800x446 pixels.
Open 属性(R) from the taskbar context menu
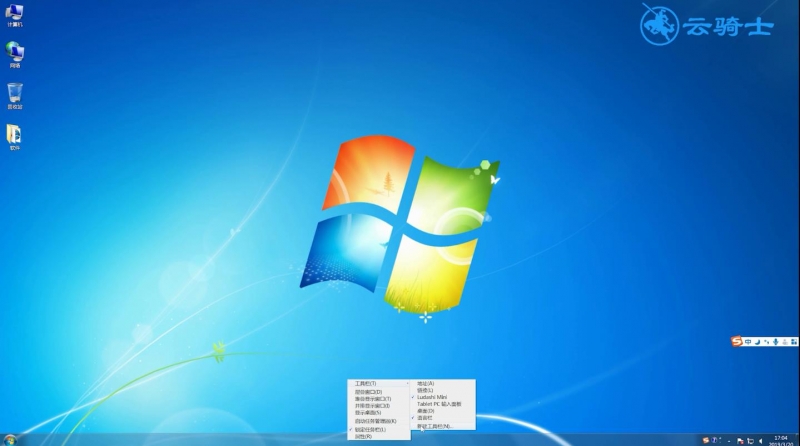click(379, 436)
